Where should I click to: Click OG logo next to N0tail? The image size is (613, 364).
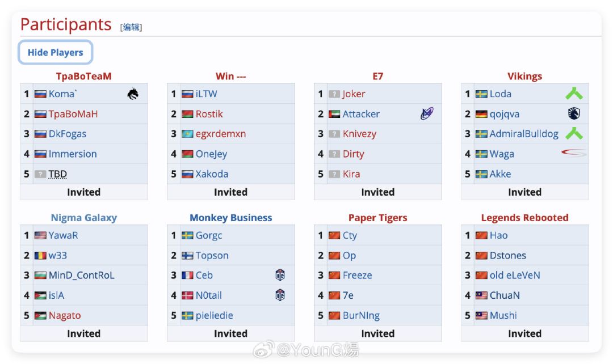coord(280,295)
